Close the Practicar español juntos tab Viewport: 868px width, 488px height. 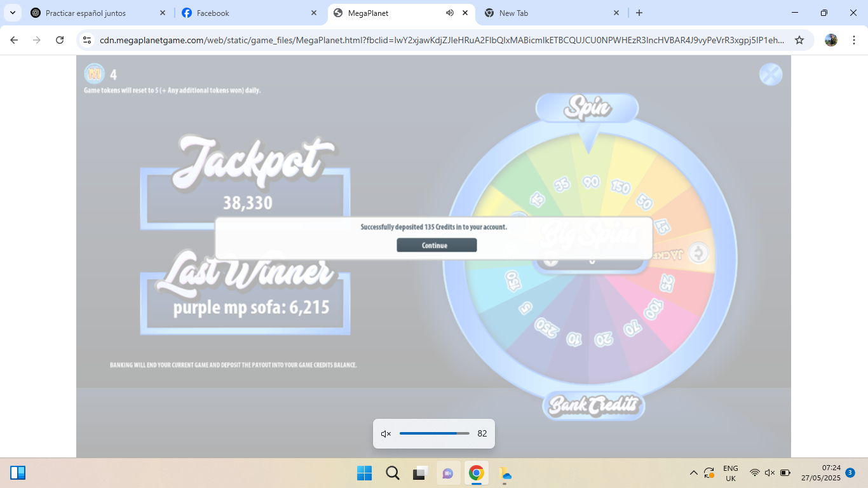pos(163,13)
